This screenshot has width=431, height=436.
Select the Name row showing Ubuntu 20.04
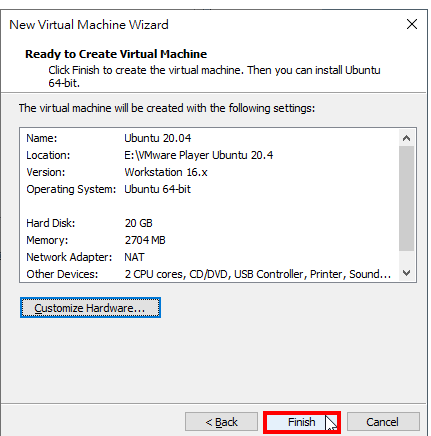[209, 138]
